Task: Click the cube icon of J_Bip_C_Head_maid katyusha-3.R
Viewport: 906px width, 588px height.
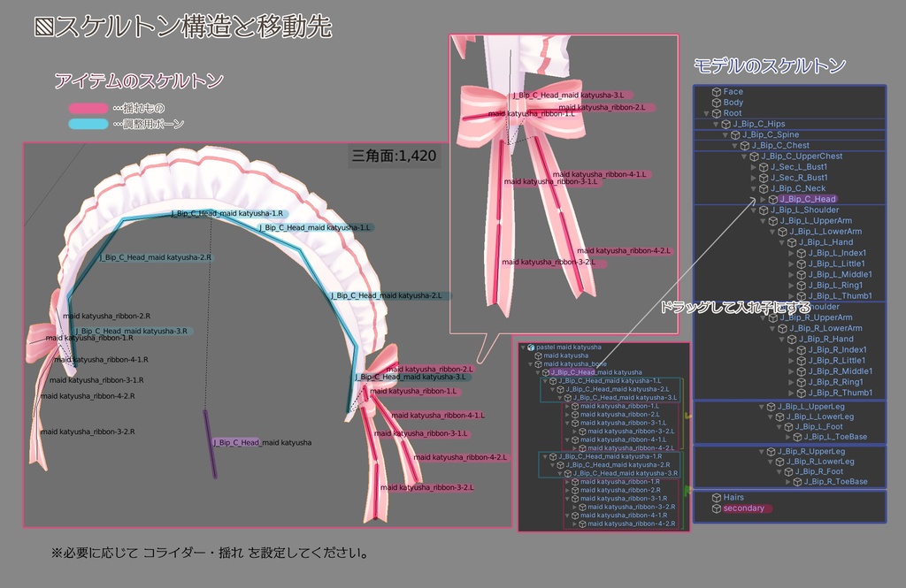Action: coord(567,474)
